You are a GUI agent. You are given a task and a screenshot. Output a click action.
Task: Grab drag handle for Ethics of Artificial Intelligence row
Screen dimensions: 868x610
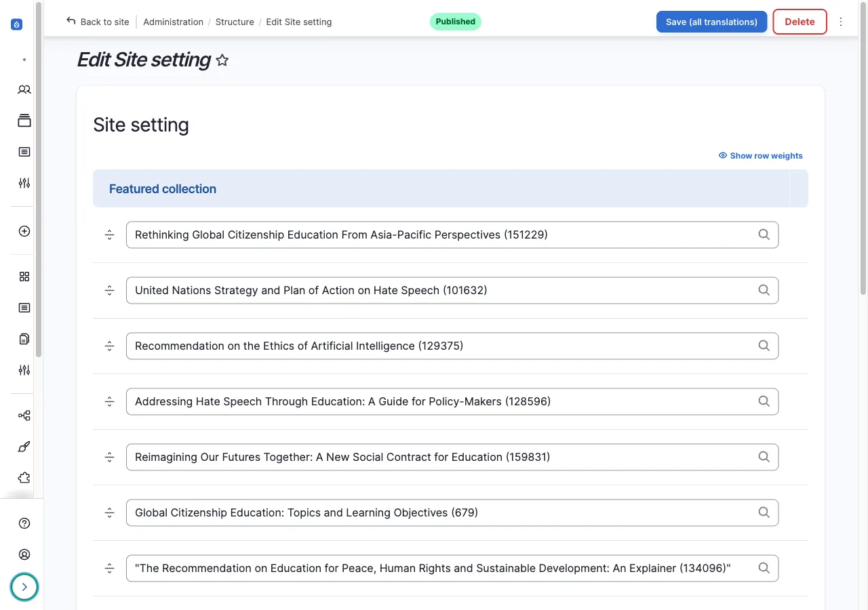point(109,346)
